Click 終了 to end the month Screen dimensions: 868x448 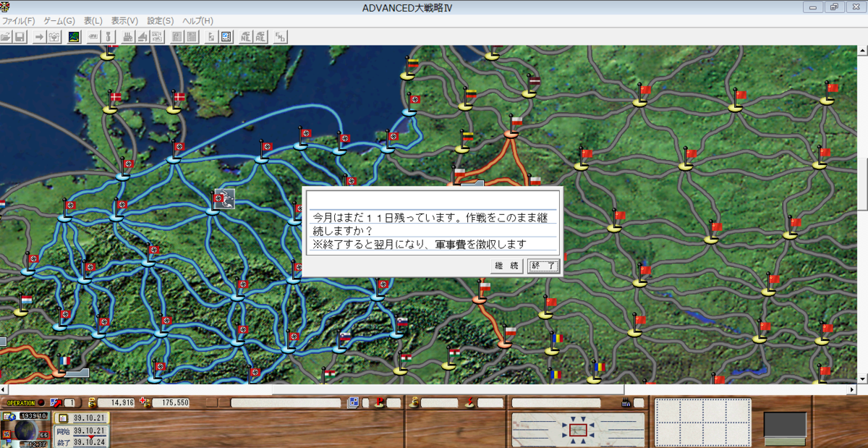pos(543,266)
